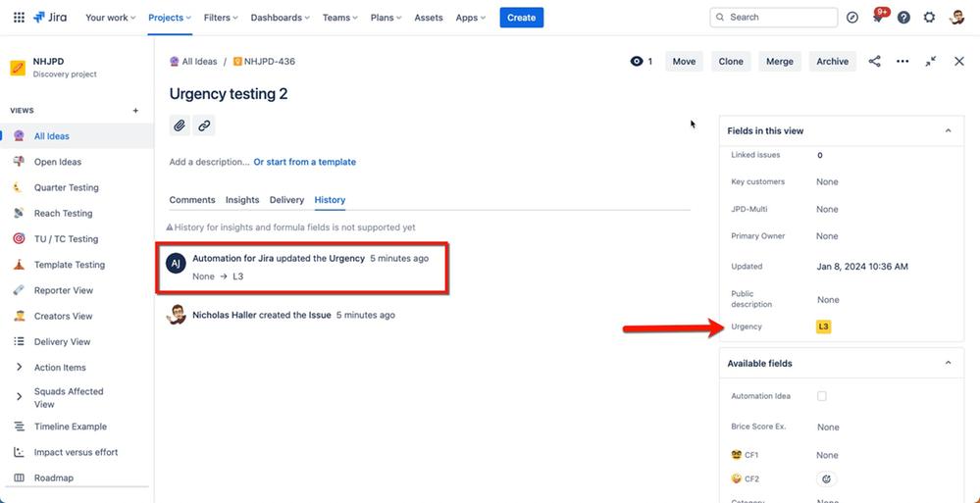The height and width of the screenshot is (503, 980).
Task: Select the Roadmap view
Action: 77,478
